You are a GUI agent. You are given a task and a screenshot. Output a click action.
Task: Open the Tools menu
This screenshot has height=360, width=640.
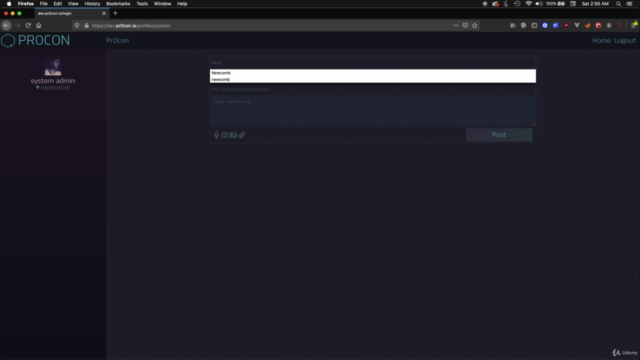(142, 4)
